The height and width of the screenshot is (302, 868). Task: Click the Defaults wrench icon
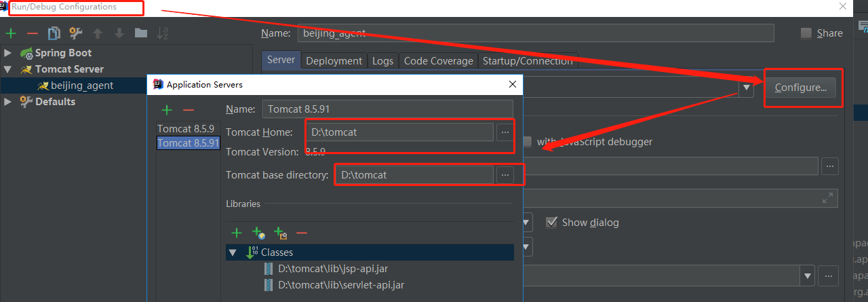[26, 102]
